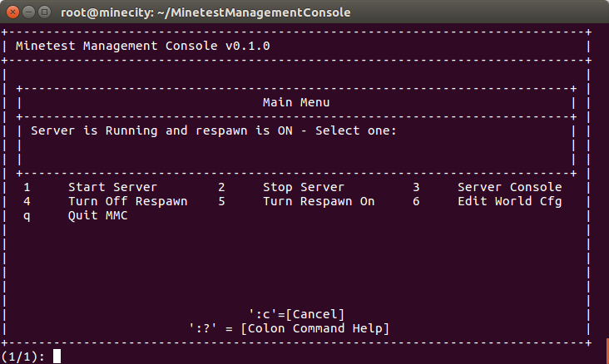Click the number 1 beside Start Server
Screen dimensions: 609x364
27,187
